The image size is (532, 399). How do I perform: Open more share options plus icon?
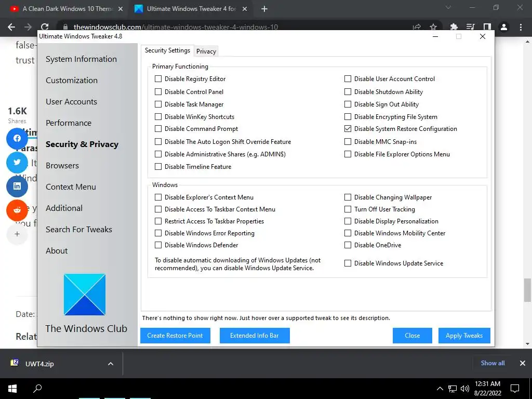point(17,234)
